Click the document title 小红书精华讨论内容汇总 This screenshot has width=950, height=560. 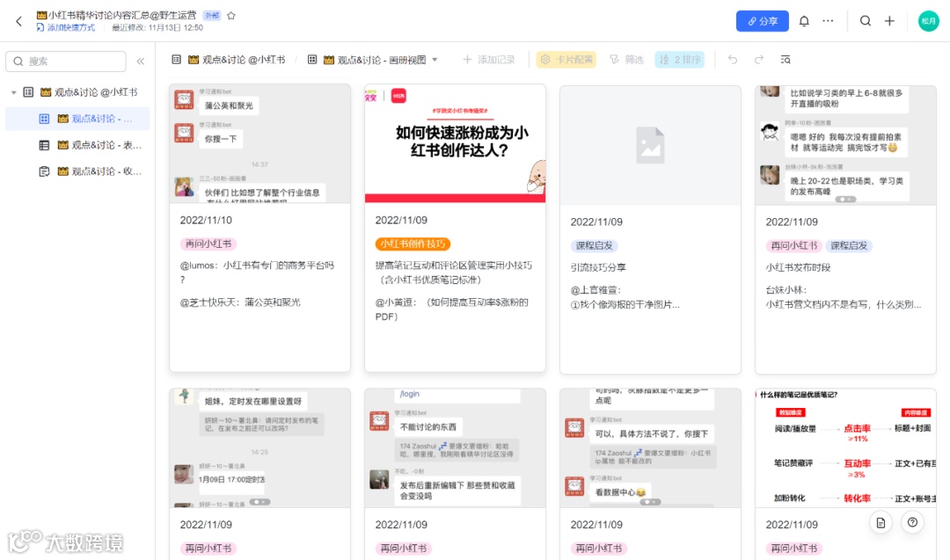pyautogui.click(x=116, y=15)
